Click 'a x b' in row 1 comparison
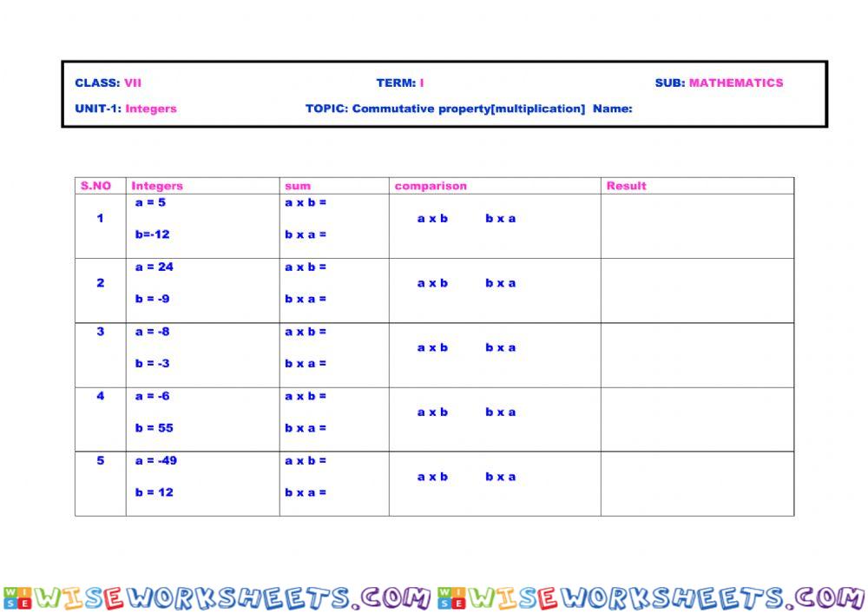Image resolution: width=868 pixels, height=614 pixels. tap(432, 219)
